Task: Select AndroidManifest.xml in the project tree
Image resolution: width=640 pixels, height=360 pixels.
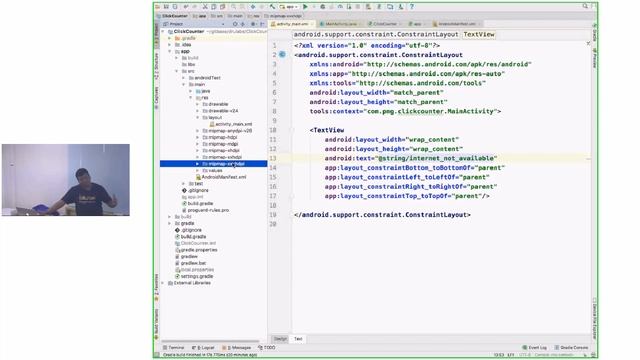Action: tap(221, 177)
